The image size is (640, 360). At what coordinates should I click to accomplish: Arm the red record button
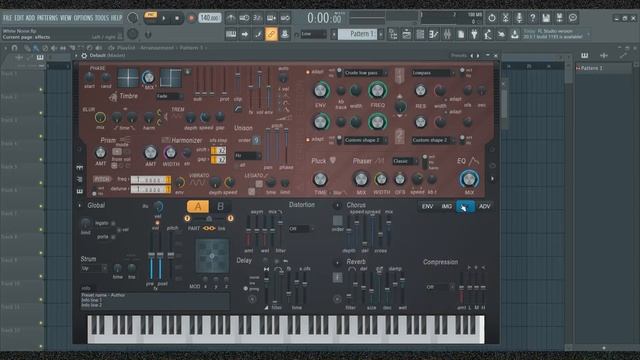pyautogui.click(x=191, y=18)
